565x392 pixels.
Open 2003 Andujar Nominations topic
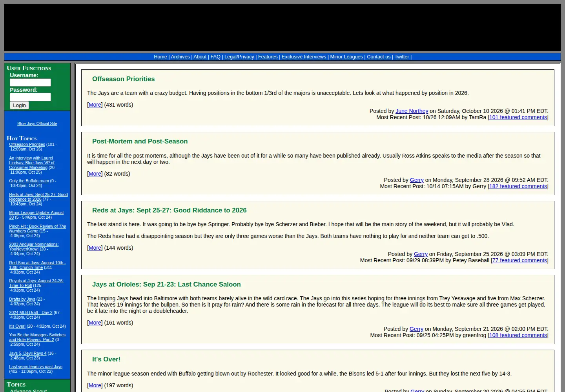(34, 247)
